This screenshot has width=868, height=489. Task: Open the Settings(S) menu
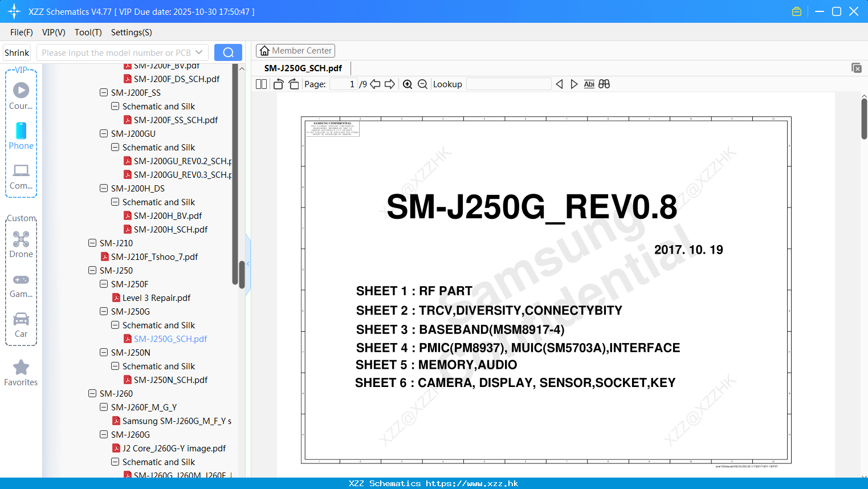point(131,32)
